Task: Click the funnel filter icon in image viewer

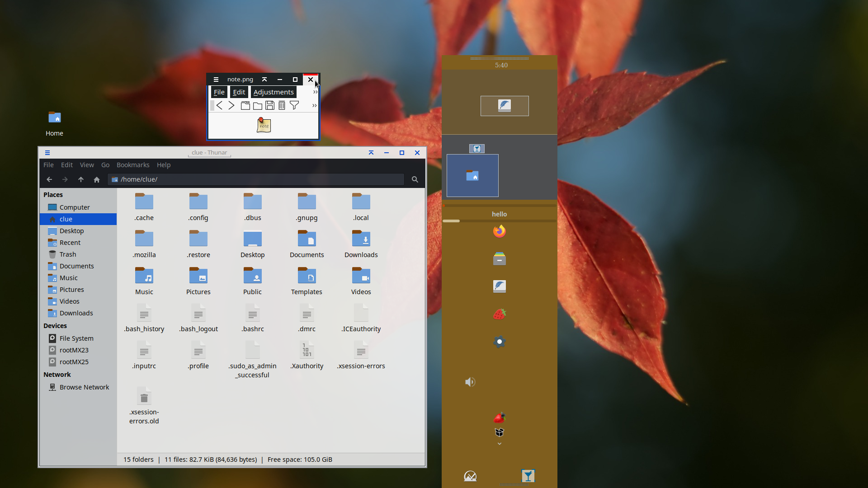Action: 294,106
